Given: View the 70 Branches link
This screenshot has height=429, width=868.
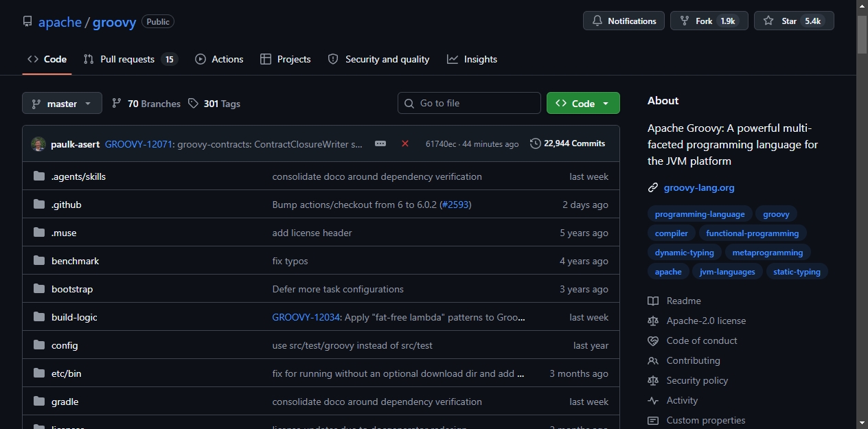Looking at the screenshot, I should point(146,104).
